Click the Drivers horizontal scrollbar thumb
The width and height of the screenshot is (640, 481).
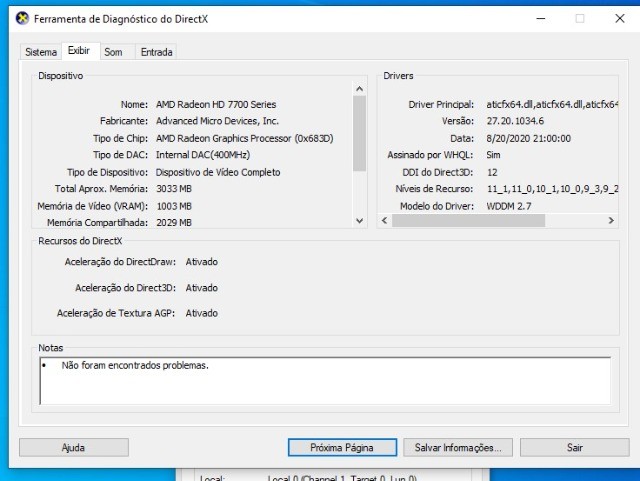468,220
